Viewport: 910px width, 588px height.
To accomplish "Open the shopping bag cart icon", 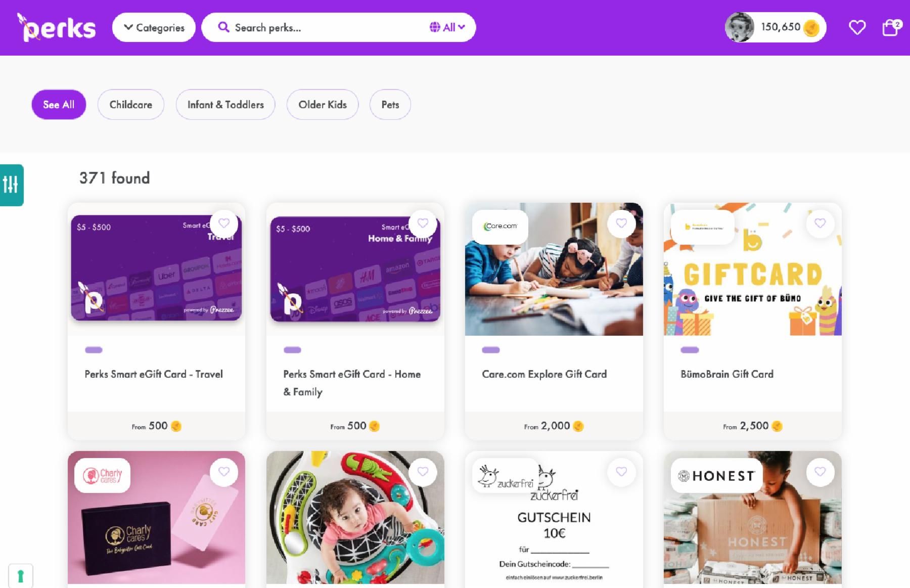I will [x=891, y=27].
